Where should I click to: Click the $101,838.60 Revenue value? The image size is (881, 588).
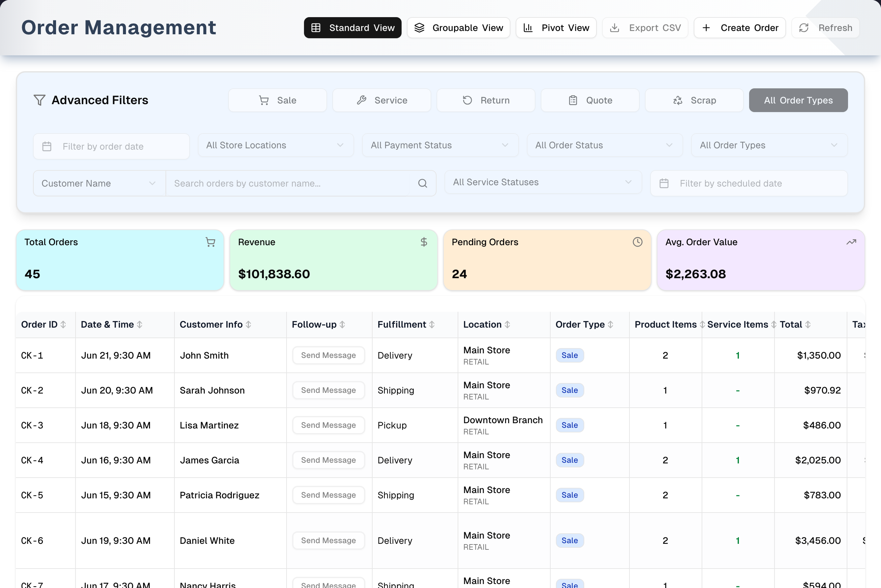(274, 274)
